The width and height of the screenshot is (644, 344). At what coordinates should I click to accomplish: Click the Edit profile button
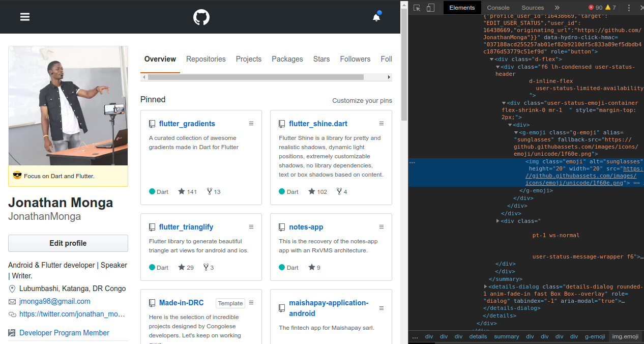coord(68,243)
